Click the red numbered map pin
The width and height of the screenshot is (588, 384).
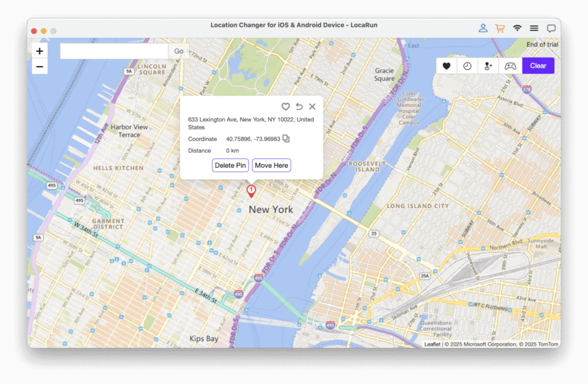click(251, 191)
